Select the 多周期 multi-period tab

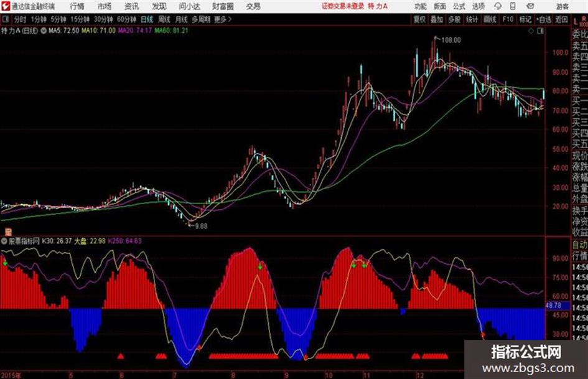click(201, 19)
